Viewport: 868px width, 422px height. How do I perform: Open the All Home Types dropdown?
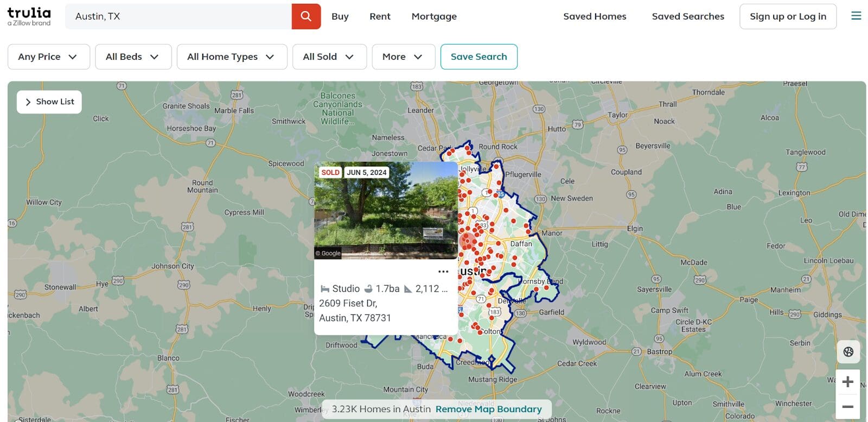[x=232, y=56]
